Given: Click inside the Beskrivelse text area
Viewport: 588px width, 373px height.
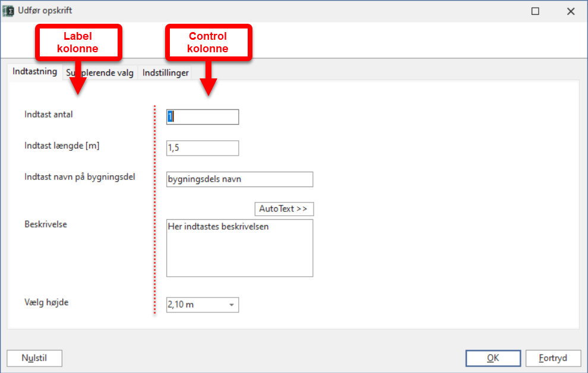Looking at the screenshot, I should [x=239, y=248].
